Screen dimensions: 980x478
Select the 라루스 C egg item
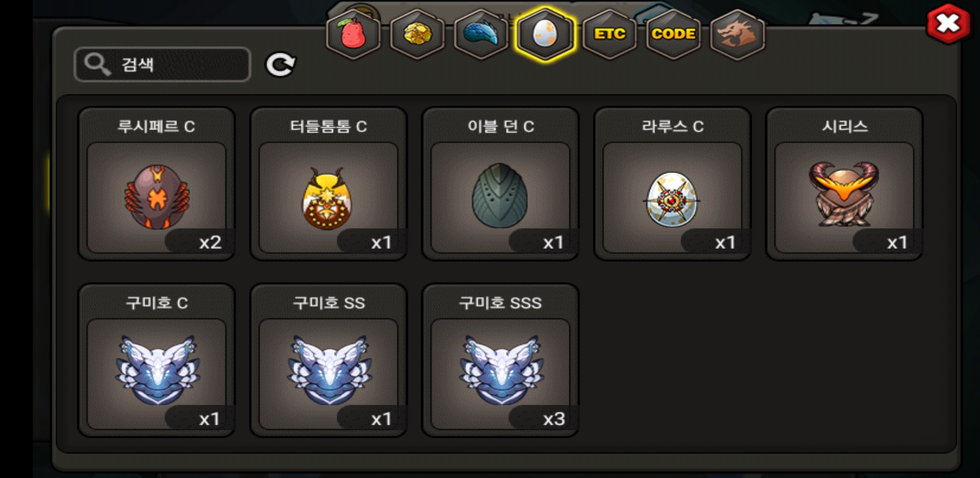(x=672, y=184)
